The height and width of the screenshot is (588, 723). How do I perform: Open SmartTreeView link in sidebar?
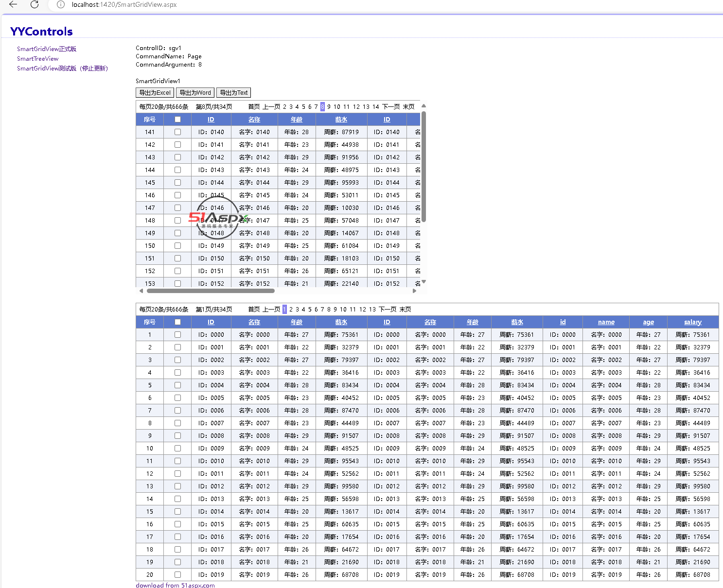[x=38, y=59]
